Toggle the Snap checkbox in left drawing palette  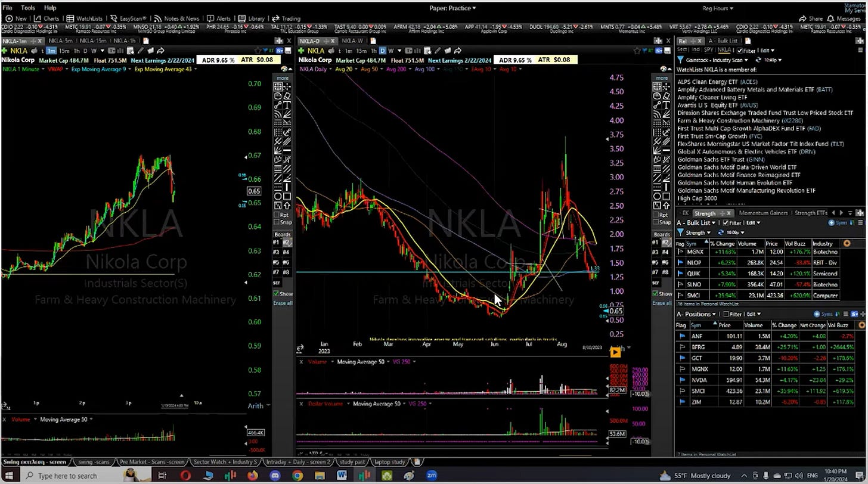click(277, 222)
